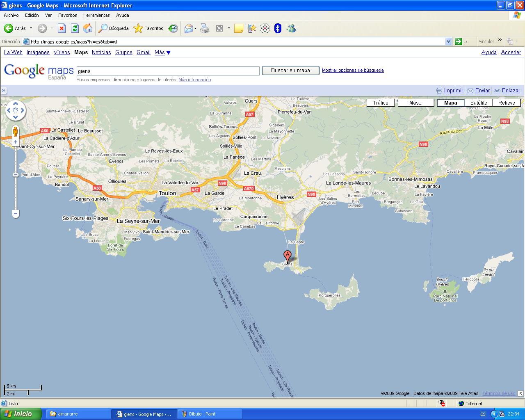525x420 pixels.
Task: Click Mostrar opciones de búsqueda link
Action: (353, 70)
